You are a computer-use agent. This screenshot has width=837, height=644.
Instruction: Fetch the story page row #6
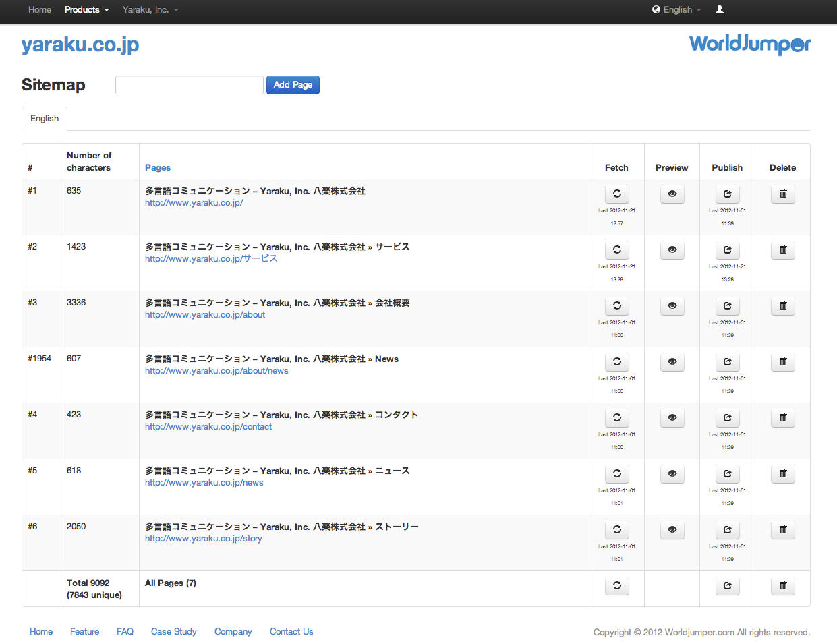tap(616, 529)
